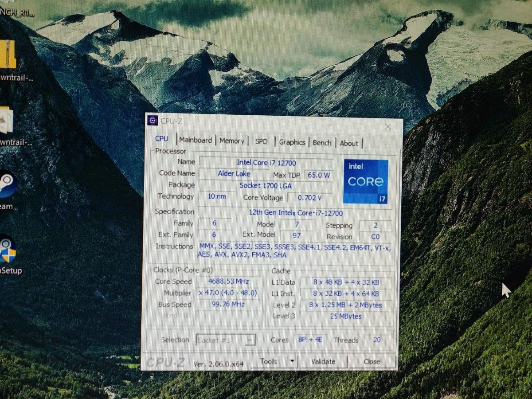Screen dimensions: 532x399
Task: Click the L1 Data cache value
Action: (x=346, y=282)
